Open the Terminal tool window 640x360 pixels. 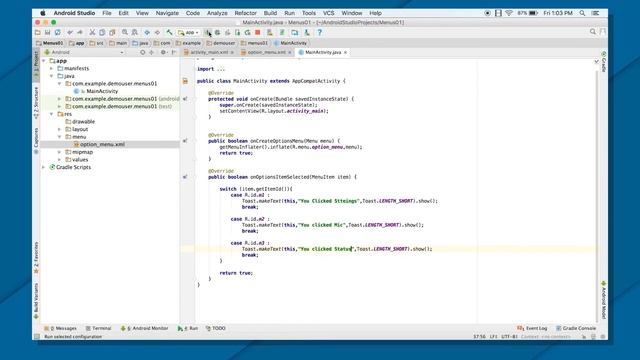tap(98, 328)
